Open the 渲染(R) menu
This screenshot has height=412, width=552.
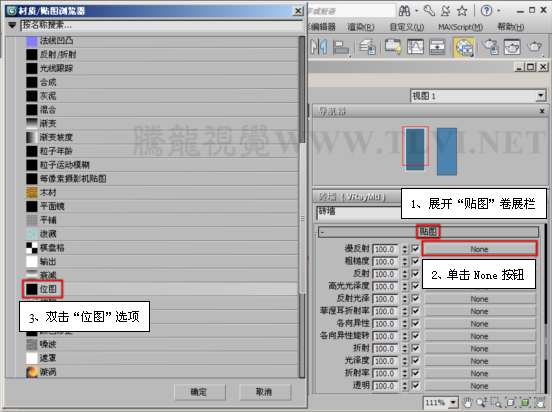coord(360,27)
